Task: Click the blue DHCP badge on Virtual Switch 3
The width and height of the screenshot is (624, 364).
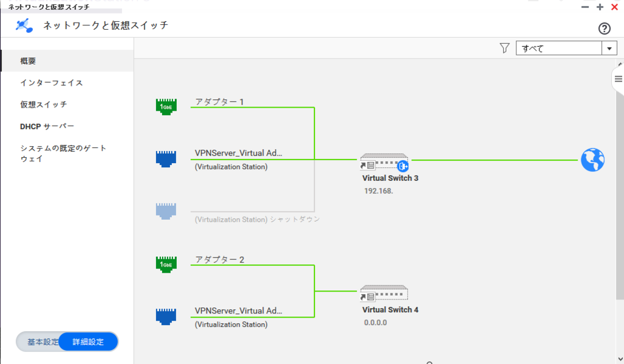Action: (403, 166)
